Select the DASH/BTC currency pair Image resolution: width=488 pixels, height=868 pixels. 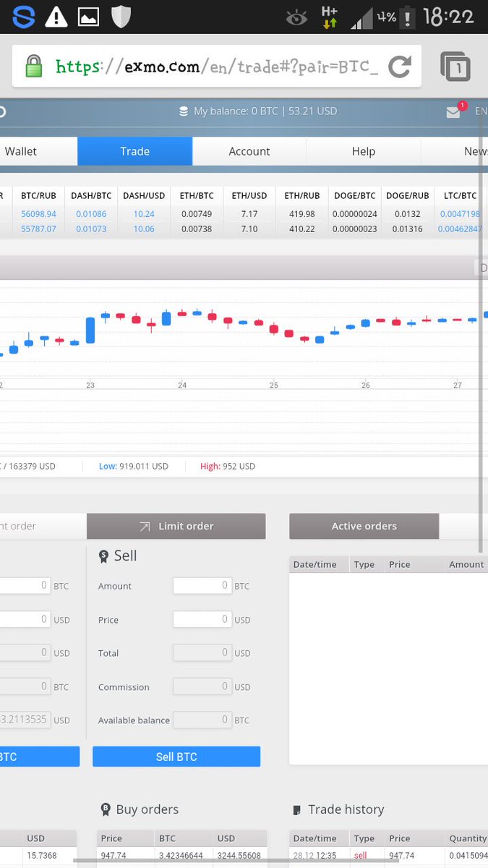pyautogui.click(x=91, y=195)
